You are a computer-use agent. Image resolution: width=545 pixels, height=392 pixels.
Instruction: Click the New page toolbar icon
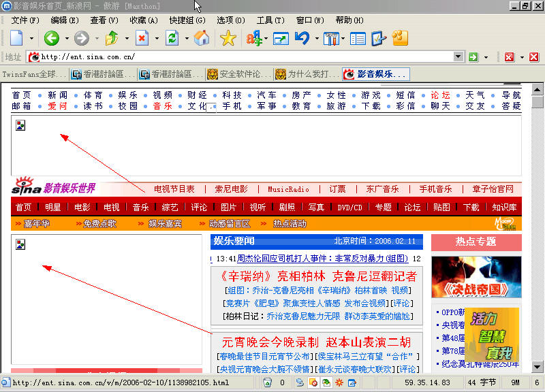click(16, 38)
